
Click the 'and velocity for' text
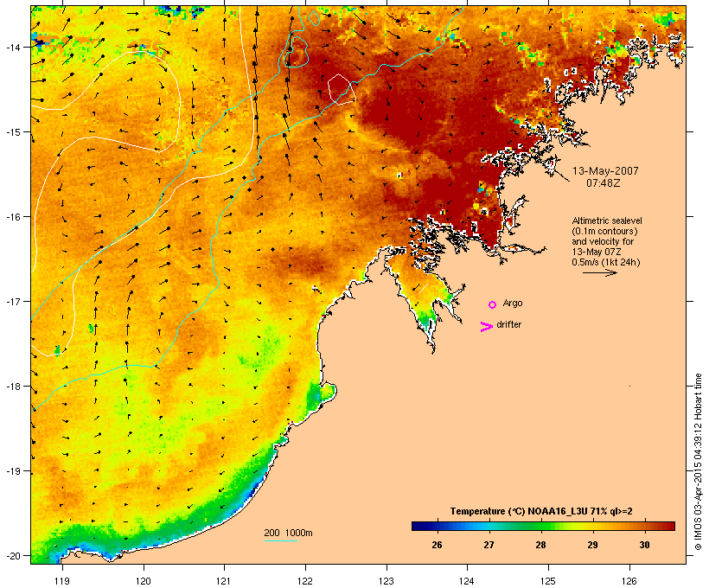(x=603, y=241)
